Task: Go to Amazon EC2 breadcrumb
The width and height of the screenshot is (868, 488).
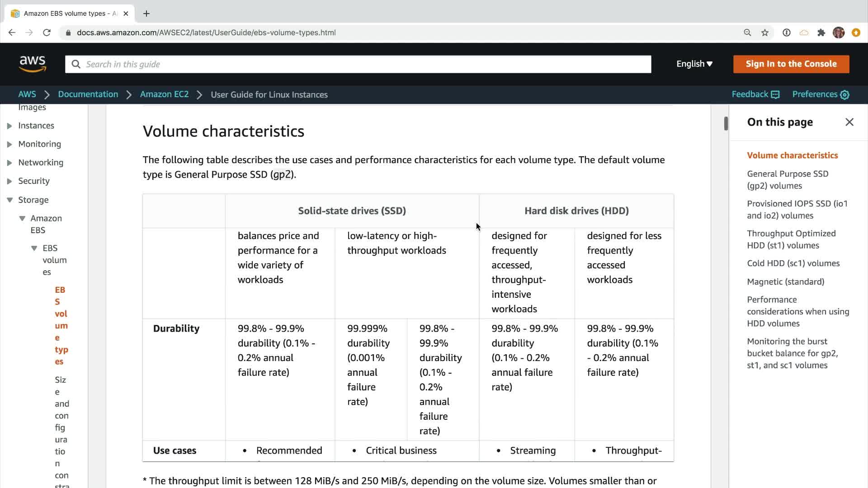Action: click(164, 94)
